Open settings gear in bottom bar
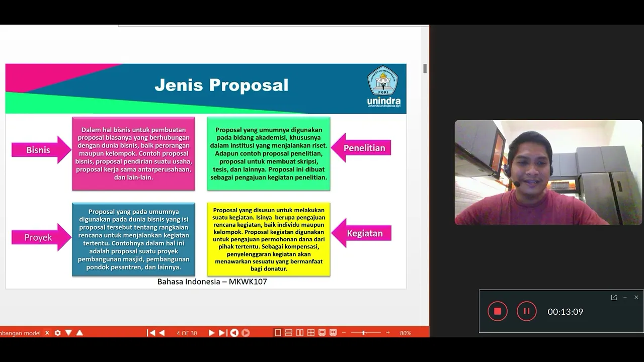The image size is (644, 362). pos(58,333)
